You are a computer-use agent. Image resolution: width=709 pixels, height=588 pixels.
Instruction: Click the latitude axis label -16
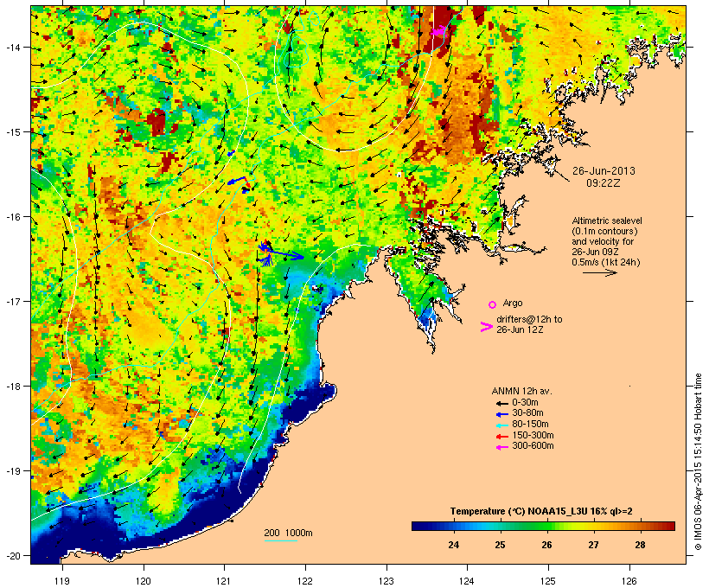click(x=12, y=217)
